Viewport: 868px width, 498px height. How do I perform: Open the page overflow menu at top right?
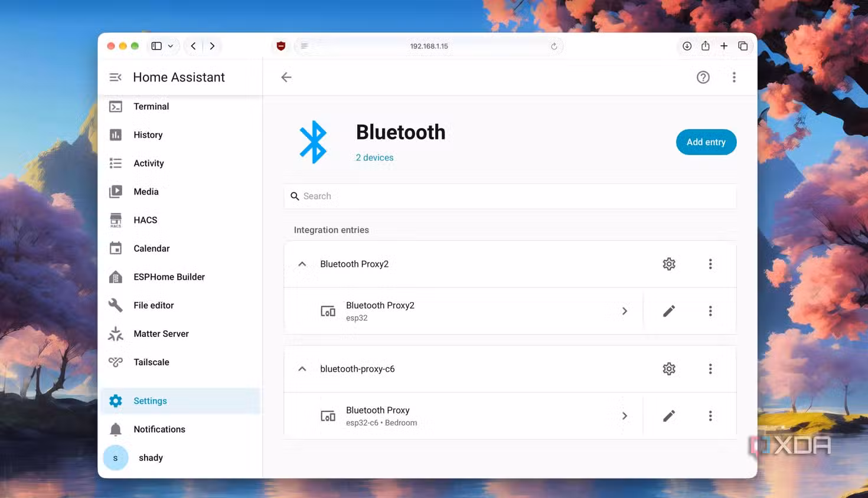(x=734, y=77)
